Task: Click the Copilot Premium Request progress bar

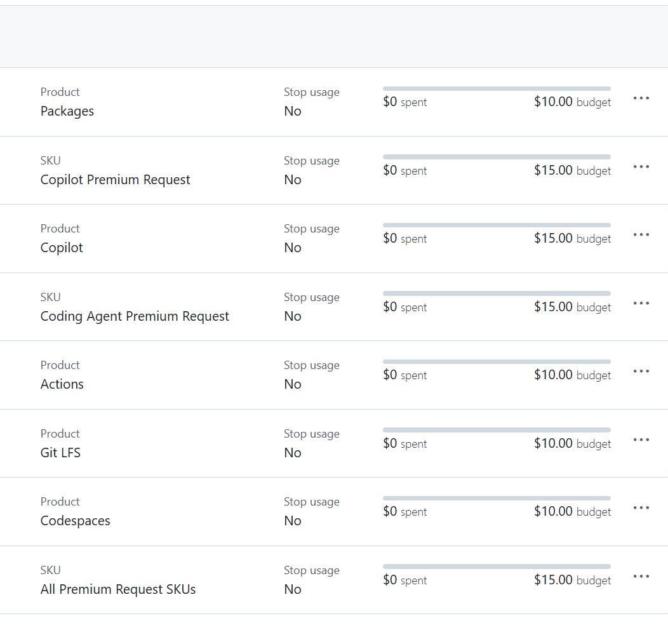Action: (x=497, y=157)
